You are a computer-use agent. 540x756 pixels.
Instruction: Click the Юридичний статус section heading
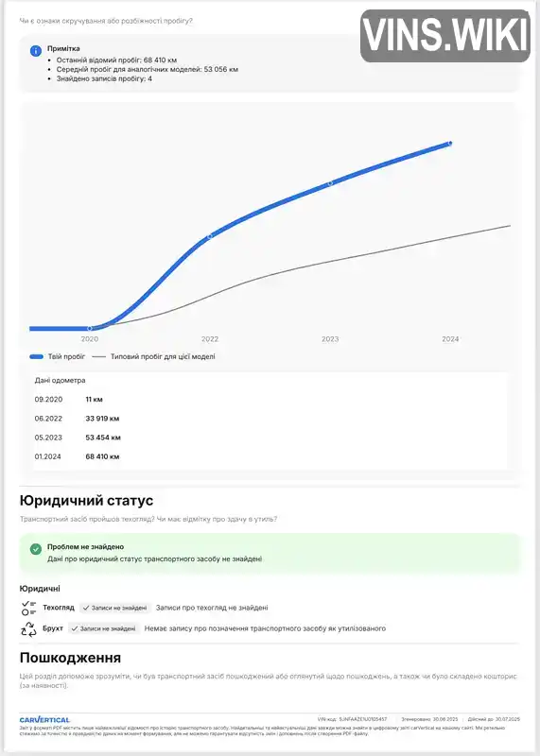coord(86,501)
